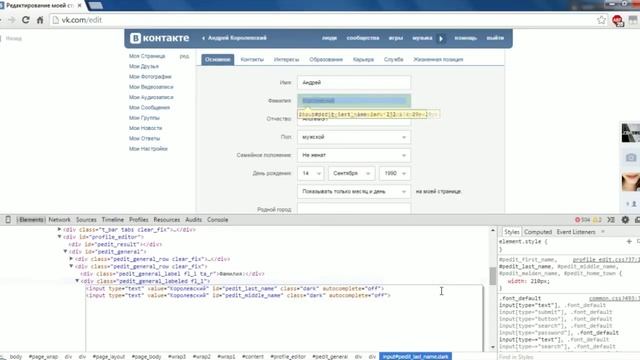Open birth day dropdown showing 14
Viewport: 640px width, 360px height.
click(311, 173)
